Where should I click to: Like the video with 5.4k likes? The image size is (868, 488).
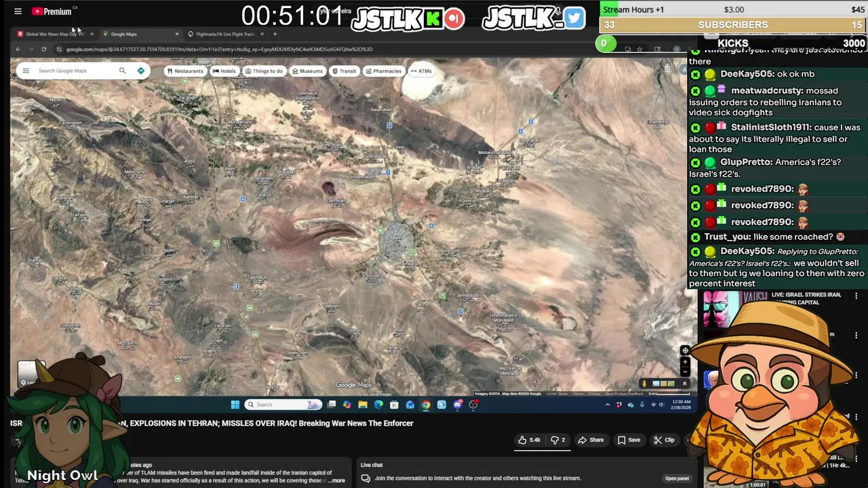(529, 440)
